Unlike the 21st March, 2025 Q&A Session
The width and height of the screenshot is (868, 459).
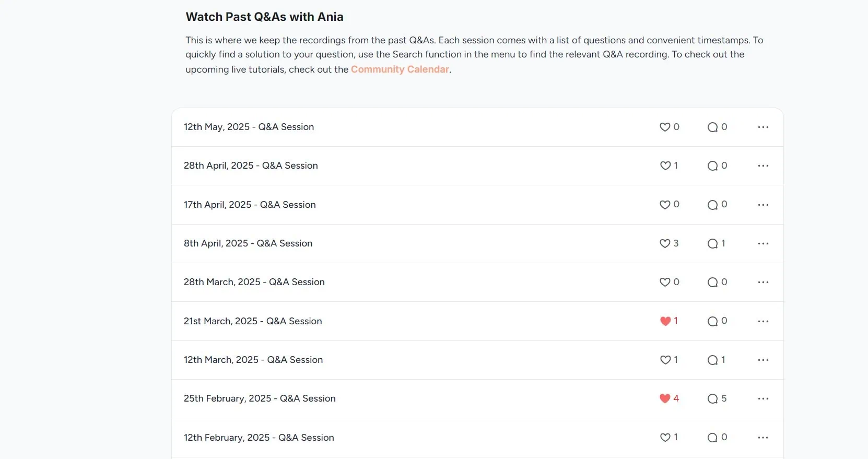[x=665, y=321]
